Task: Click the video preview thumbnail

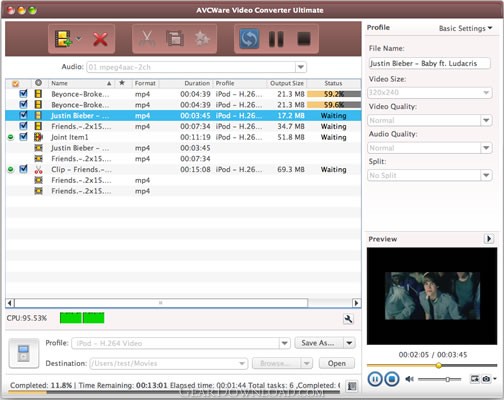Action: coord(432,296)
